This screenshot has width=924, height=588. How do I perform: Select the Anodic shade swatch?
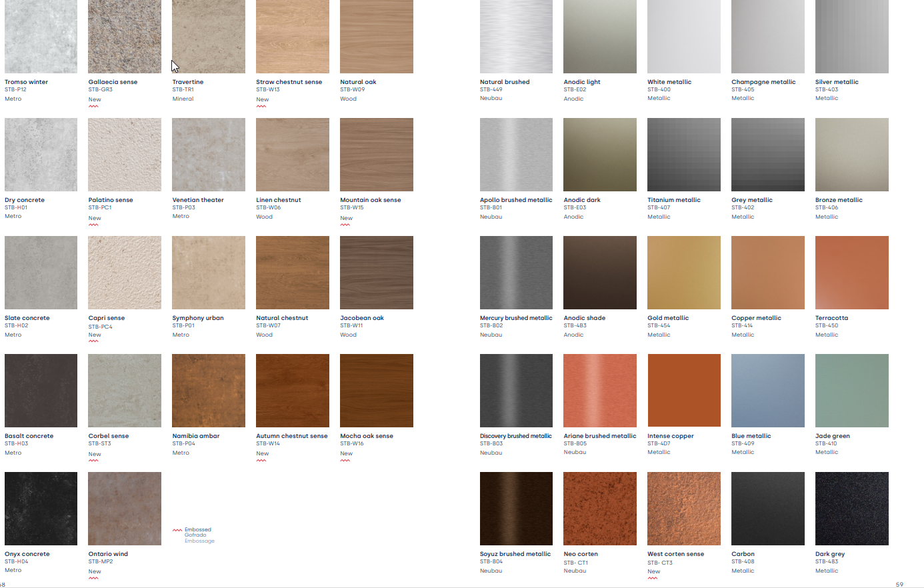tap(599, 273)
